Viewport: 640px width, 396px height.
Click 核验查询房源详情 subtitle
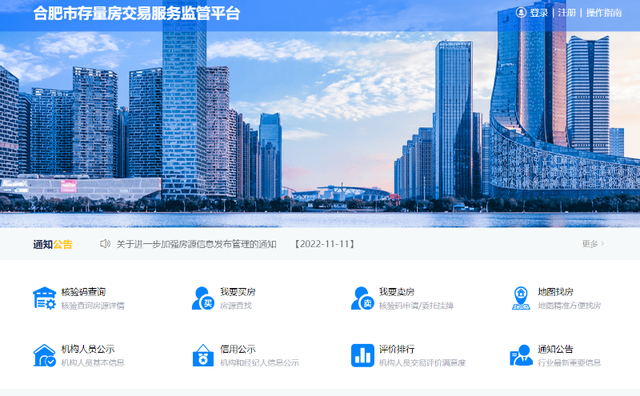[93, 305]
